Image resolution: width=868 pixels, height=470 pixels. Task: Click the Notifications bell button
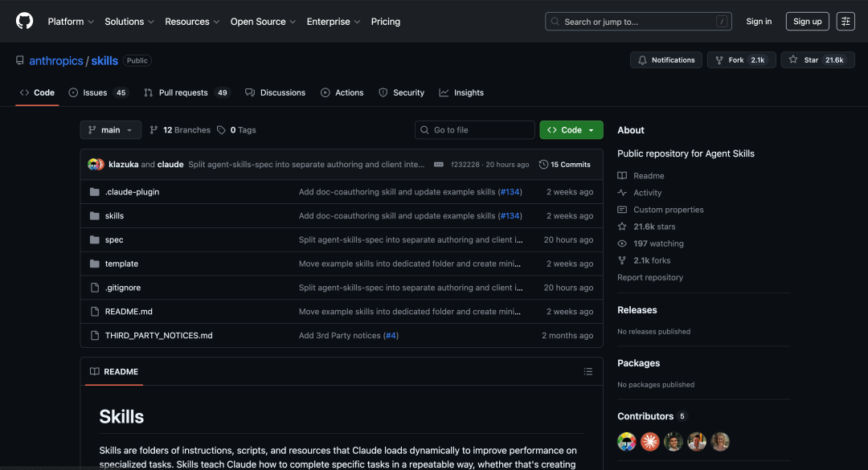tap(666, 60)
